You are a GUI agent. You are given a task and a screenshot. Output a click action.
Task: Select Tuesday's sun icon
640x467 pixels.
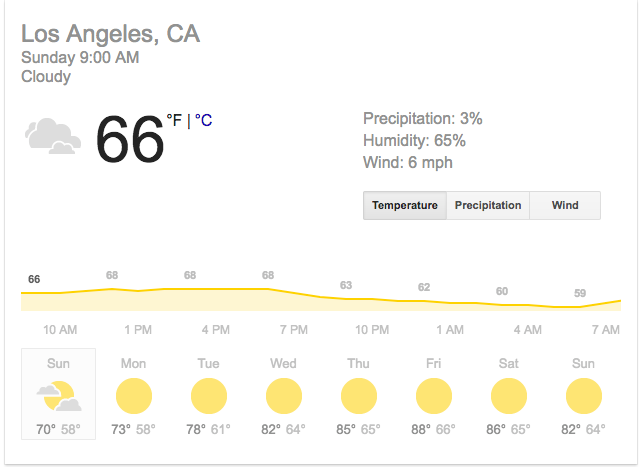(209, 397)
